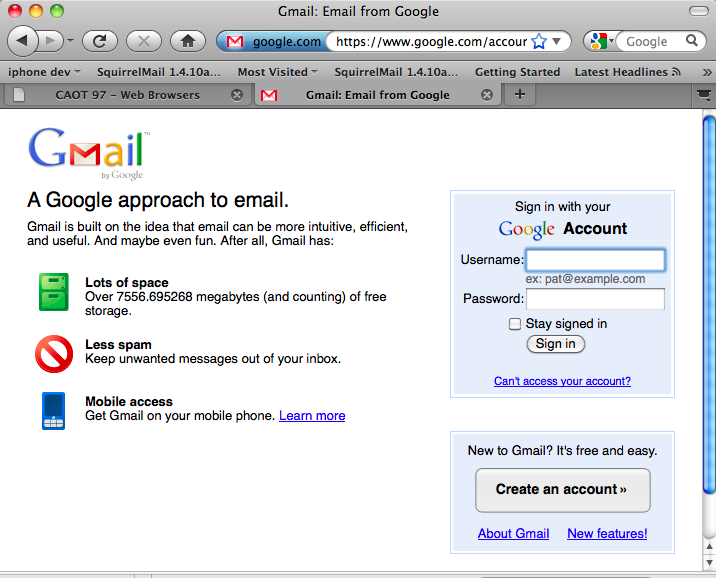
Task: Click the Gmail favicon on the active tab
Action: click(x=269, y=95)
